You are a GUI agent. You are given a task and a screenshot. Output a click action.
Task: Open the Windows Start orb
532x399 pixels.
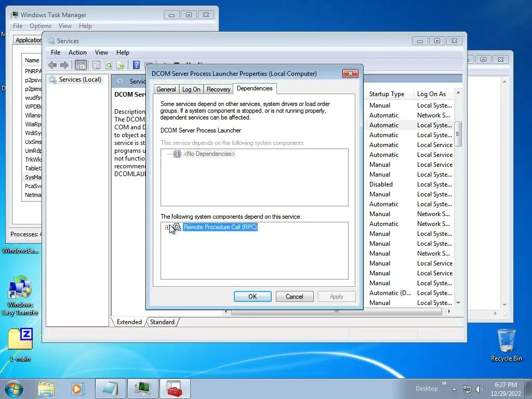click(x=14, y=389)
